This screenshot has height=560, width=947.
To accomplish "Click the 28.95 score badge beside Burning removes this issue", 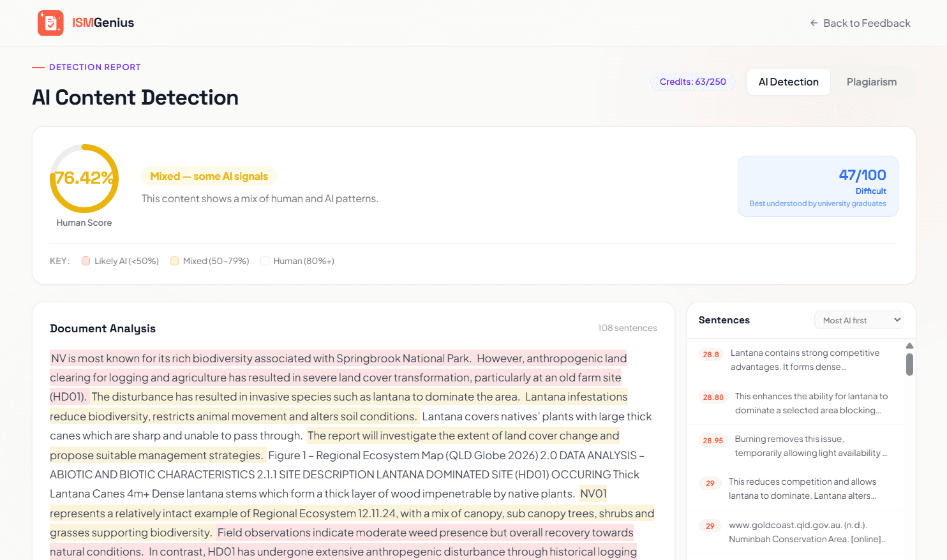I will pos(712,439).
